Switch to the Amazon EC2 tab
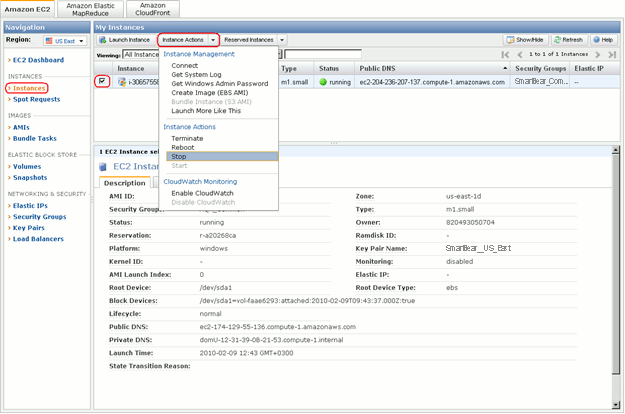The image size is (625, 414). pyautogui.click(x=28, y=9)
